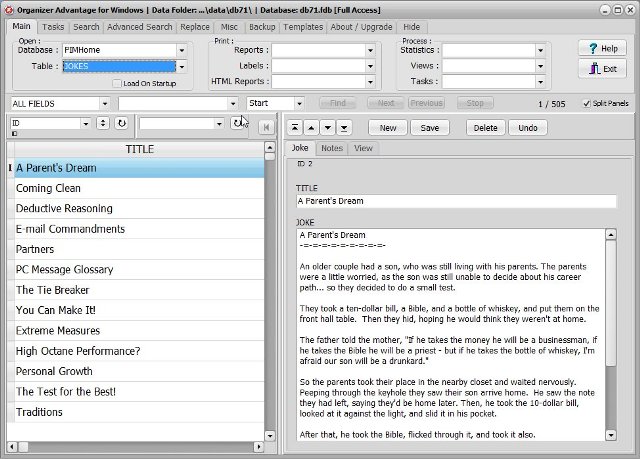Select the 'The Tie Breaker' row

click(139, 290)
